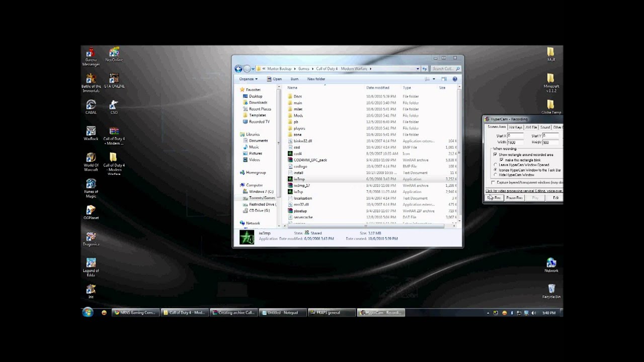This screenshot has width=644, height=362.
Task: Open NeoOnline desktop shortcut
Action: [114, 55]
